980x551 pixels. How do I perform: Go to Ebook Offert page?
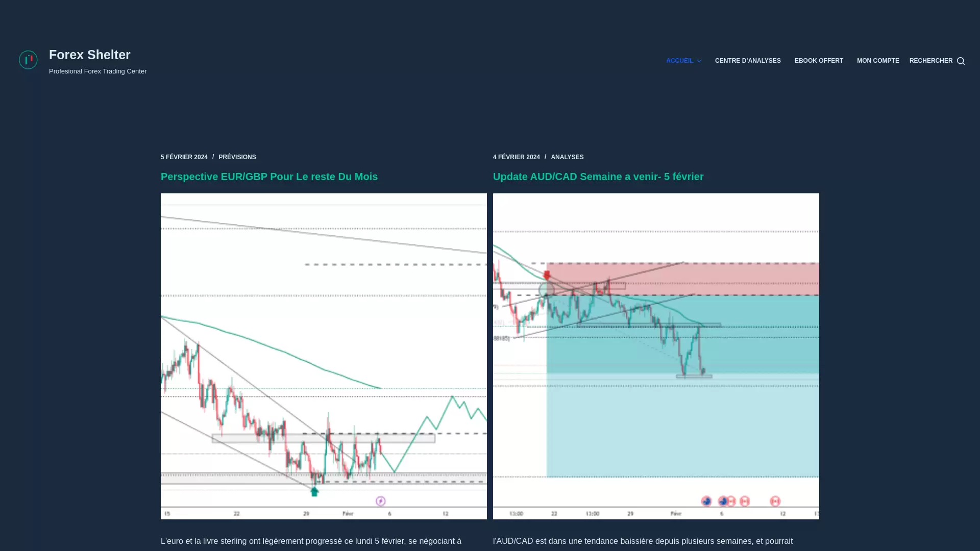point(818,61)
